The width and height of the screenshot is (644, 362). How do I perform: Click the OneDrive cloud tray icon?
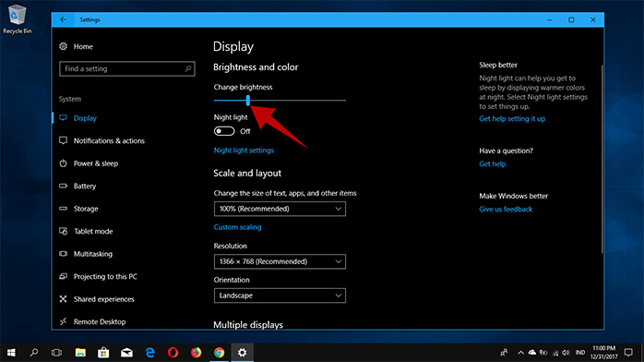point(532,353)
